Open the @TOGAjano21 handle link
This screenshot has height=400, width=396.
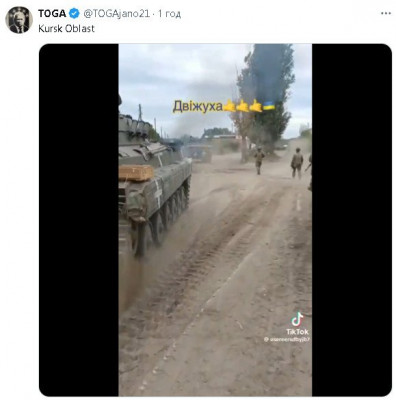coord(116,14)
